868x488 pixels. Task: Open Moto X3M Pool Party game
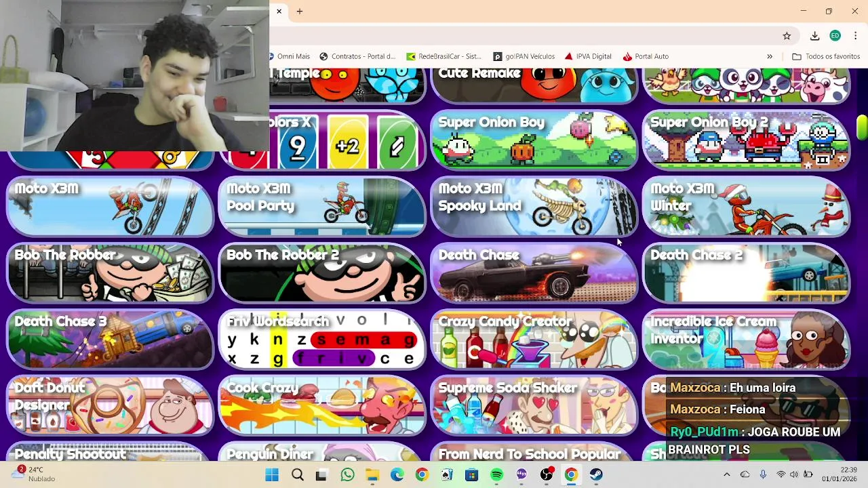click(x=322, y=207)
